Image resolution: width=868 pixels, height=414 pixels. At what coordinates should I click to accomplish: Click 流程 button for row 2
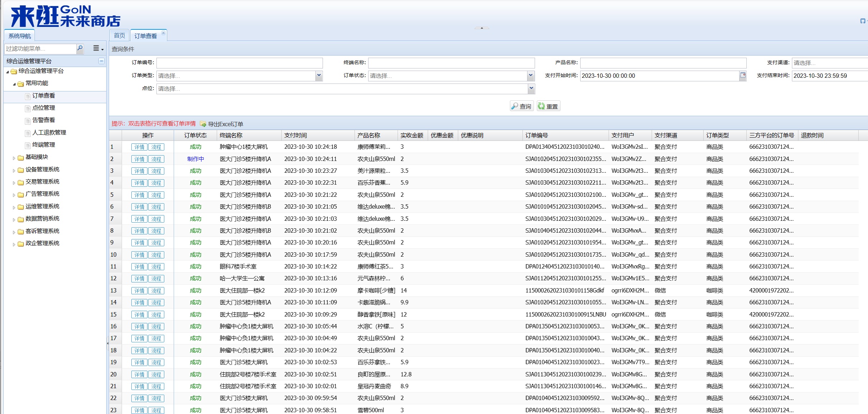pyautogui.click(x=156, y=159)
